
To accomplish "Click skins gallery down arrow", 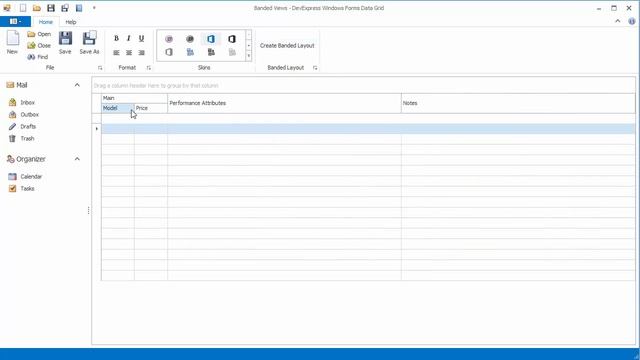I will click(x=249, y=45).
